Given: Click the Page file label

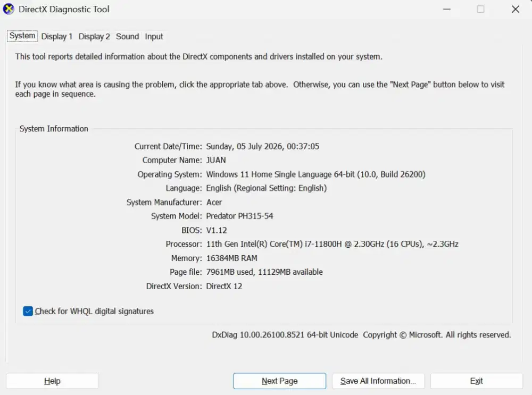Looking at the screenshot, I should pos(186,272).
